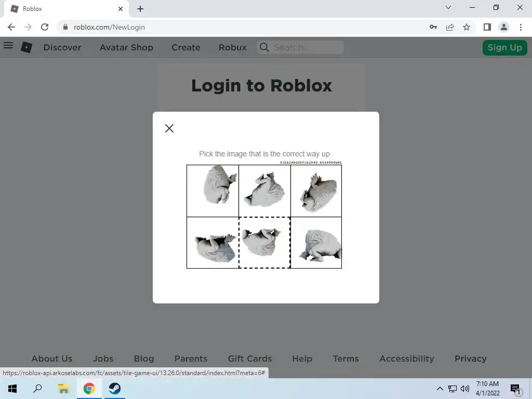Click the address bar URL
Screen dimensions: 532x399
click(x=109, y=27)
